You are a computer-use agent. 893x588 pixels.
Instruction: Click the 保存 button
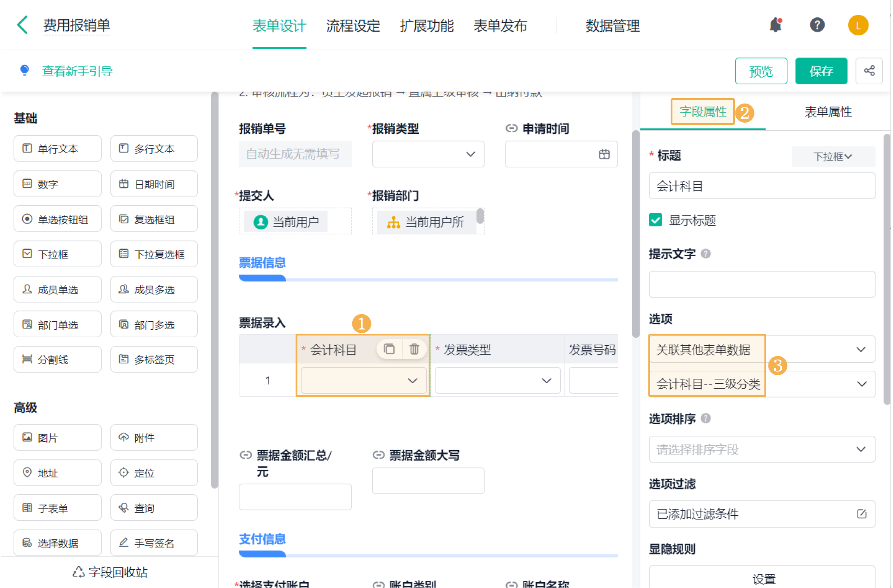point(821,71)
